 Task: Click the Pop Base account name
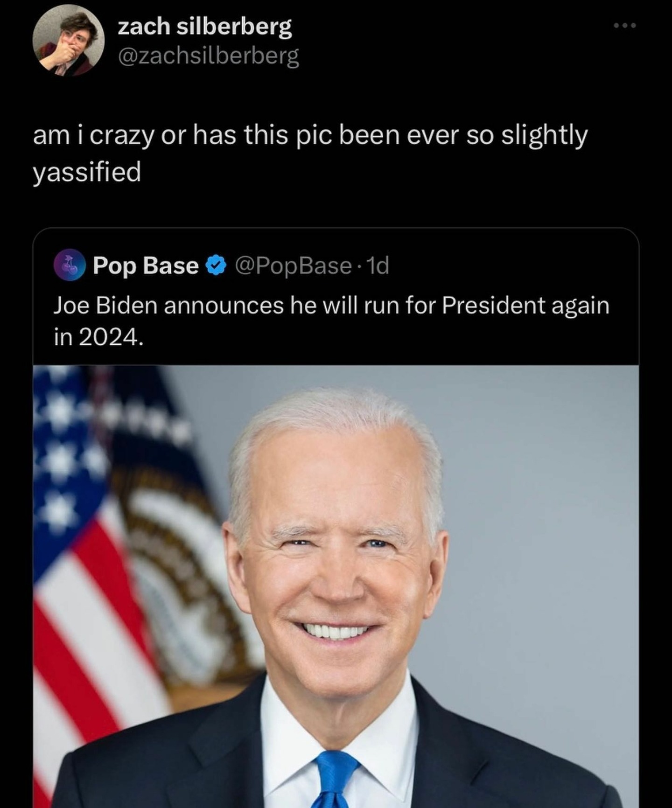coord(145,265)
